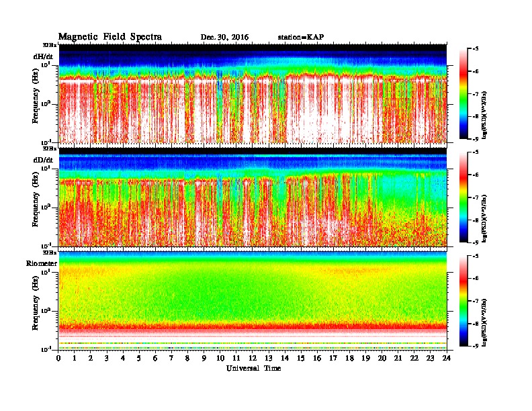The image size is (532, 411).
Task: Click hour "14" on the Universal Time axis
Action: 285,358
